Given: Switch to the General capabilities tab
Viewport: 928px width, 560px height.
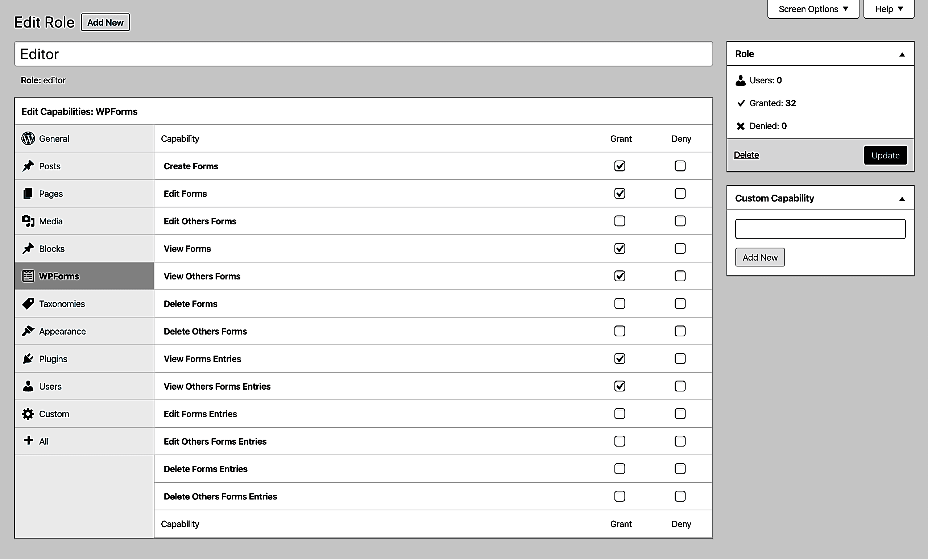Looking at the screenshot, I should [x=84, y=138].
